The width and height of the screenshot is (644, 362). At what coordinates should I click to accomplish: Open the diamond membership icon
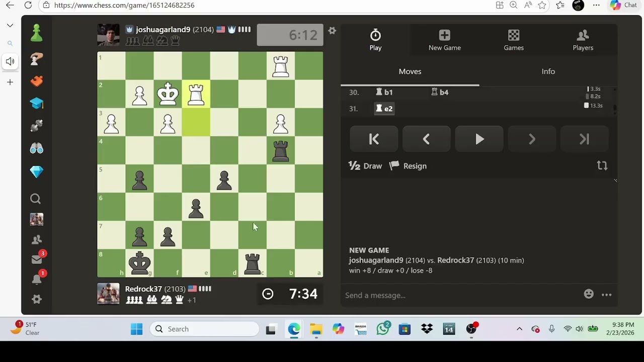[36, 171]
